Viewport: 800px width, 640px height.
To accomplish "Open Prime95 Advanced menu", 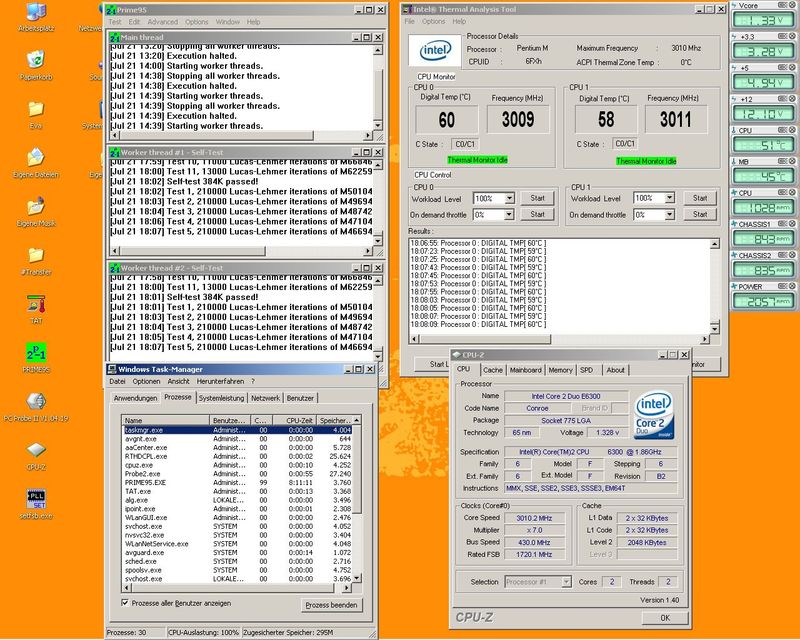I will pos(162,22).
